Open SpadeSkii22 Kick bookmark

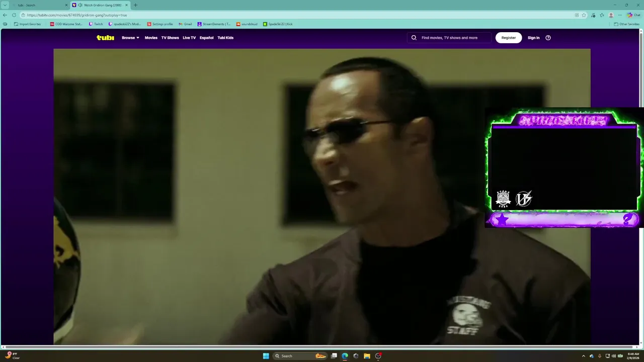tap(278, 24)
